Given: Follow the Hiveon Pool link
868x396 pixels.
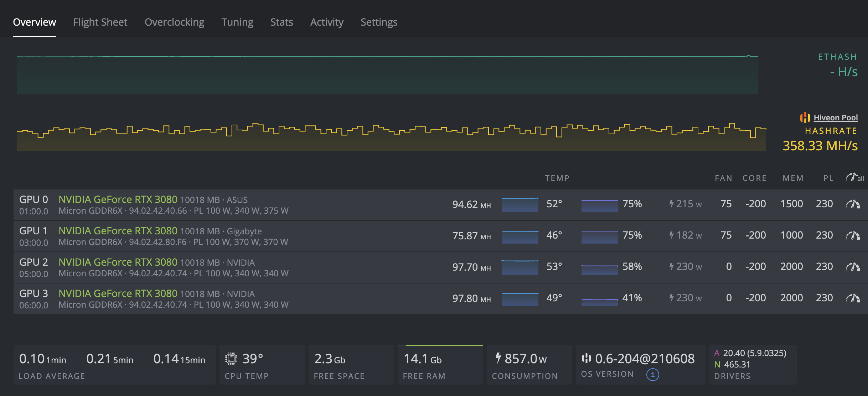Looking at the screenshot, I should pyautogui.click(x=836, y=118).
